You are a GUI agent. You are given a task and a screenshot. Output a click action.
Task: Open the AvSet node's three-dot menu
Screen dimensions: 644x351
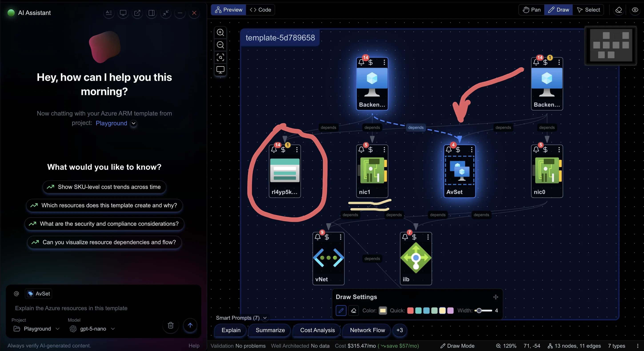[472, 150]
